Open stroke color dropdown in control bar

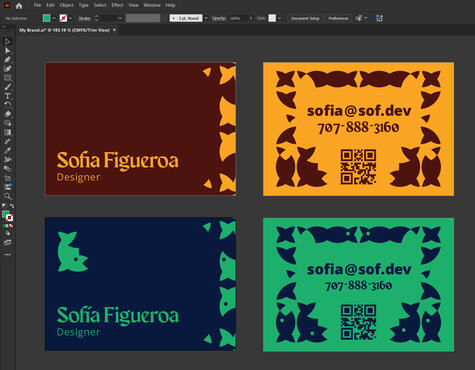[x=71, y=18]
